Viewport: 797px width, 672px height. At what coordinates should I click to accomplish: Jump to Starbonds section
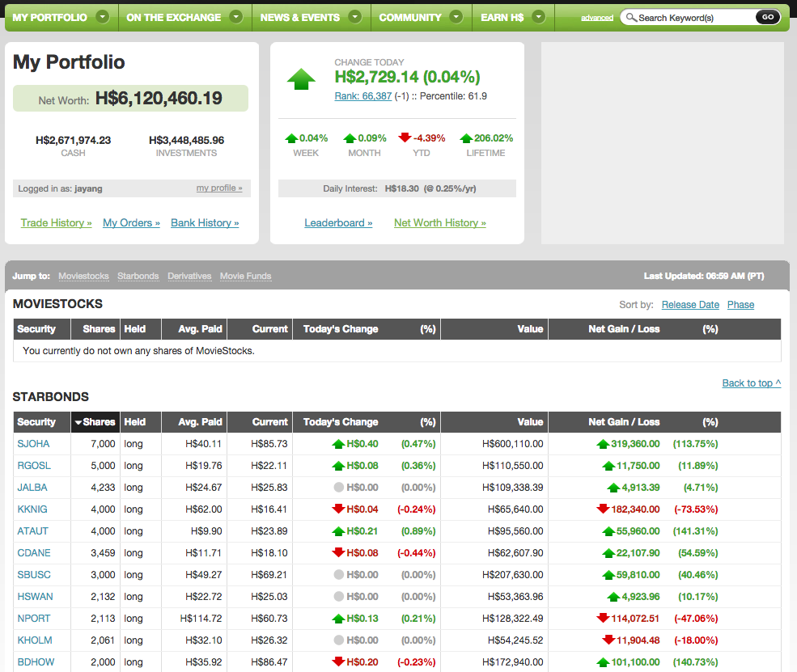coord(138,276)
